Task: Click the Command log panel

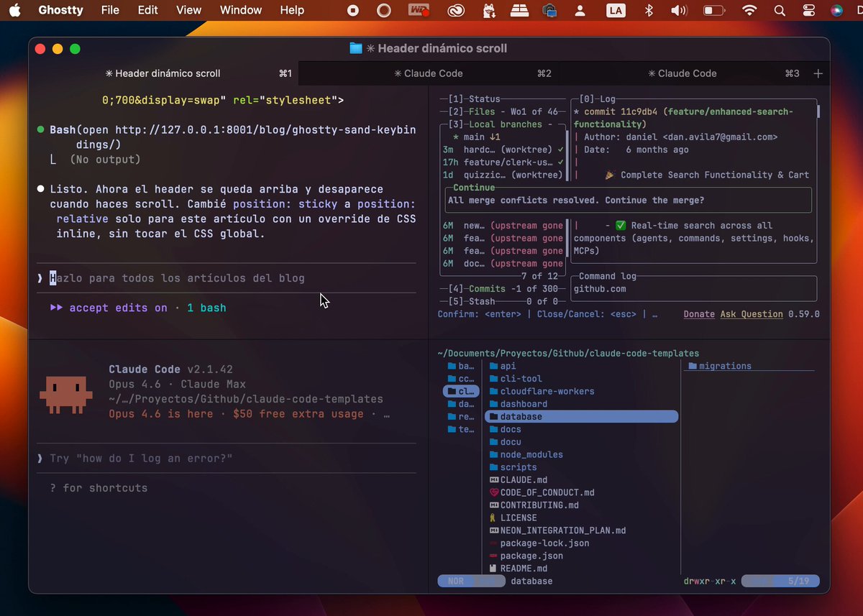Action: click(695, 288)
